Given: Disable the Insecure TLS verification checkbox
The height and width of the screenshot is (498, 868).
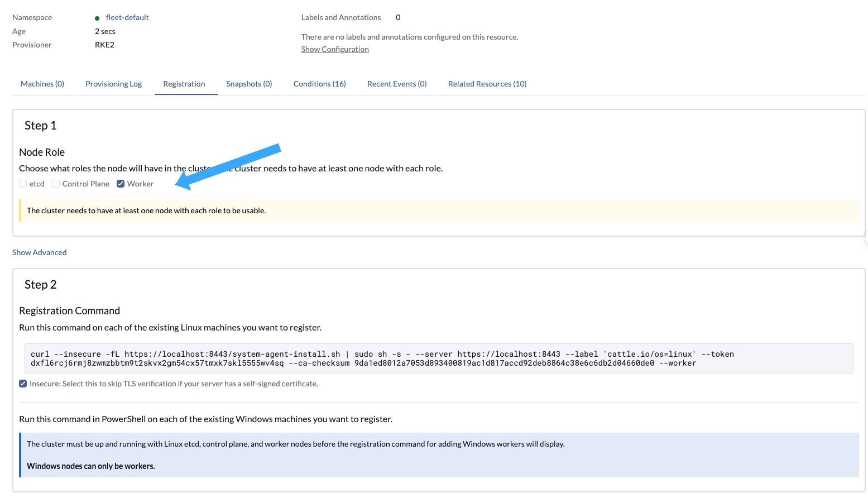Looking at the screenshot, I should 23,383.
